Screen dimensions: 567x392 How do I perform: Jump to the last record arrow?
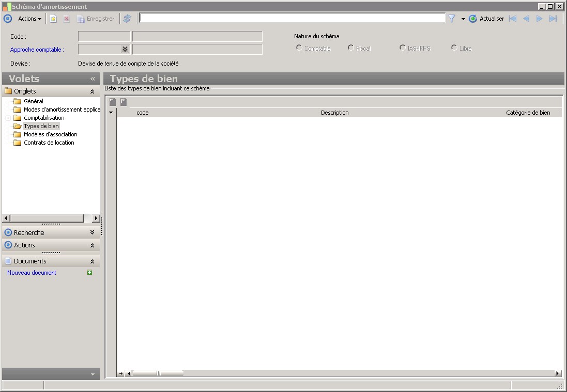[553, 19]
